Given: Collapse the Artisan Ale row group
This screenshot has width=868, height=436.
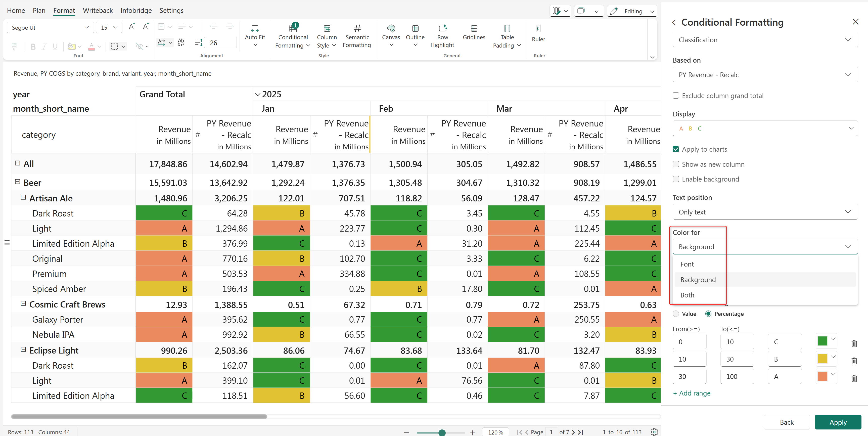Looking at the screenshot, I should pyautogui.click(x=23, y=198).
